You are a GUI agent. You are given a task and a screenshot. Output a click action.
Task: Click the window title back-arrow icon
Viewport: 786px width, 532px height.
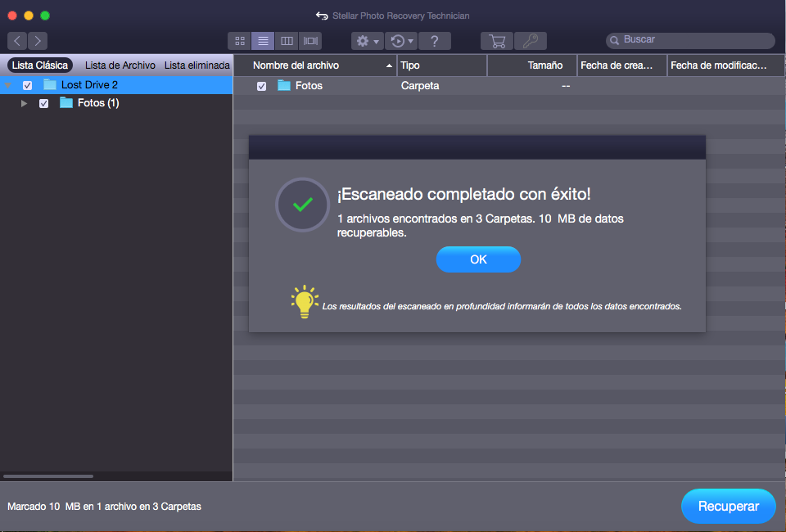pyautogui.click(x=322, y=16)
